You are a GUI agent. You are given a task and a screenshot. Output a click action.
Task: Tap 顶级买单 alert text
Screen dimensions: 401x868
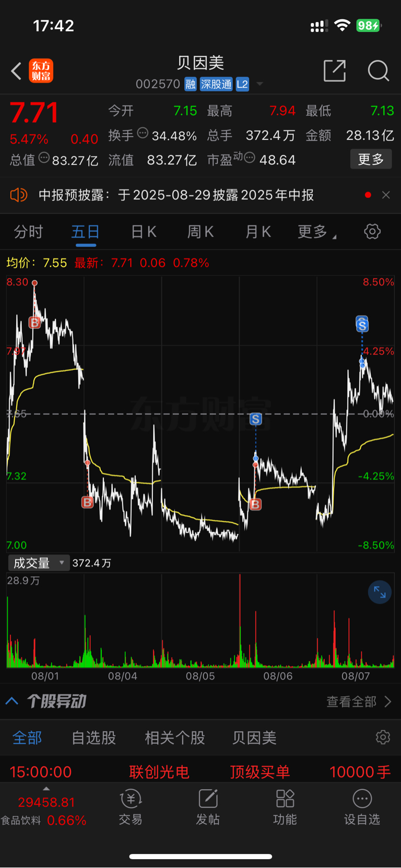[260, 772]
